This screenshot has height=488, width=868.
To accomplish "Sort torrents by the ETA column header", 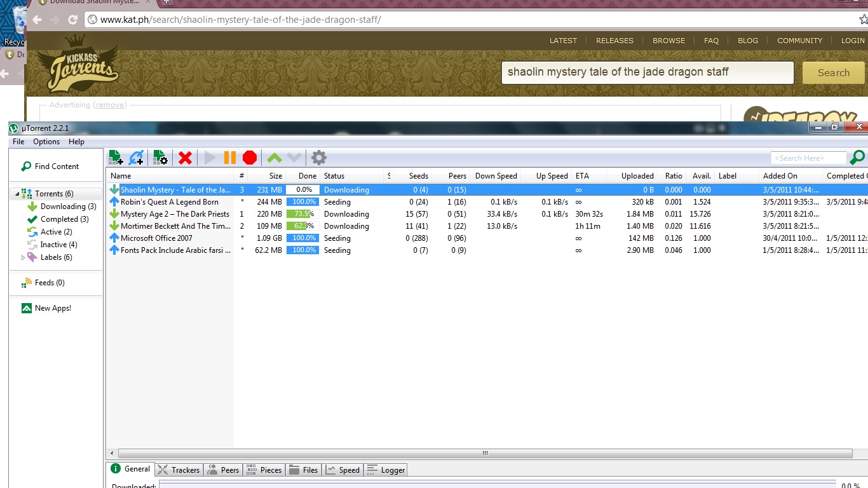I will (588, 176).
